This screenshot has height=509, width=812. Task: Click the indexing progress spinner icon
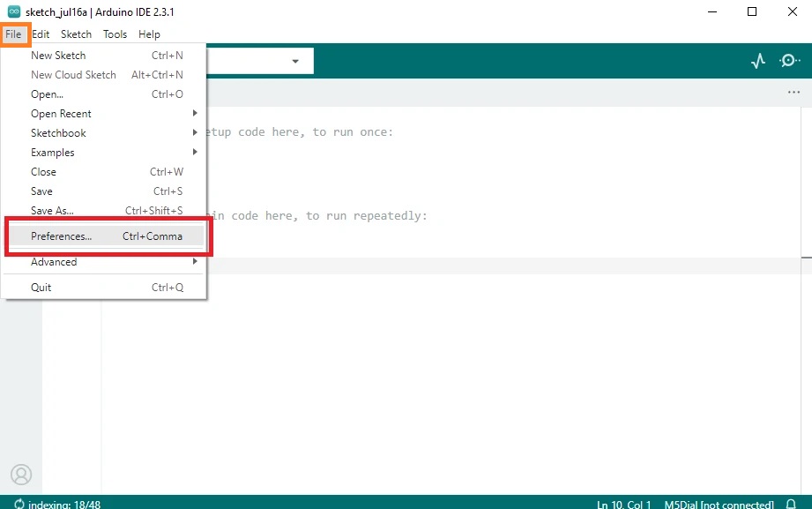click(19, 505)
